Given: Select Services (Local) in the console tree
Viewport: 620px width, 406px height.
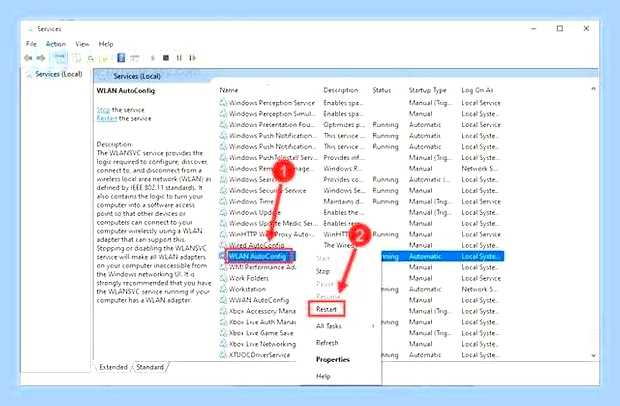Looking at the screenshot, I should coord(59,74).
